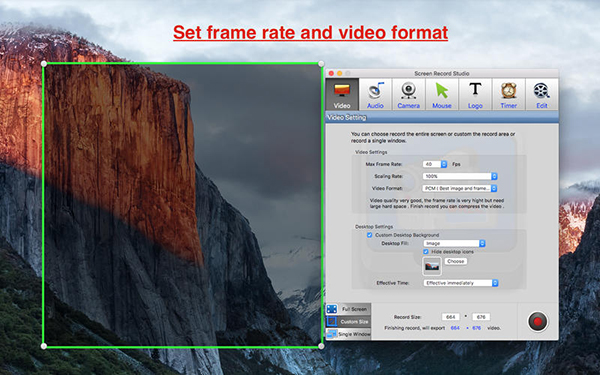Image resolution: width=600 pixels, height=375 pixels.
Task: Uncheck Hide desktop icons option
Action: pyautogui.click(x=426, y=252)
